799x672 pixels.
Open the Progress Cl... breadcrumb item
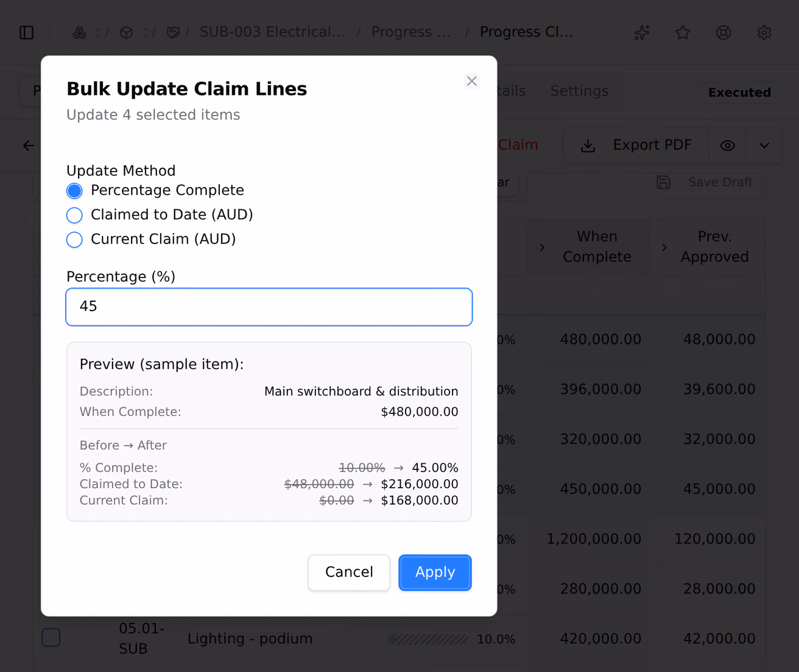click(526, 32)
